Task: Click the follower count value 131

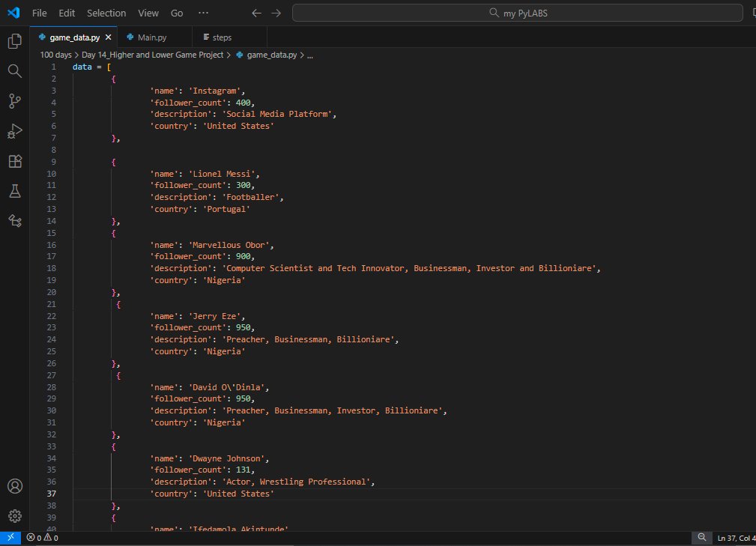Action: pos(243,470)
